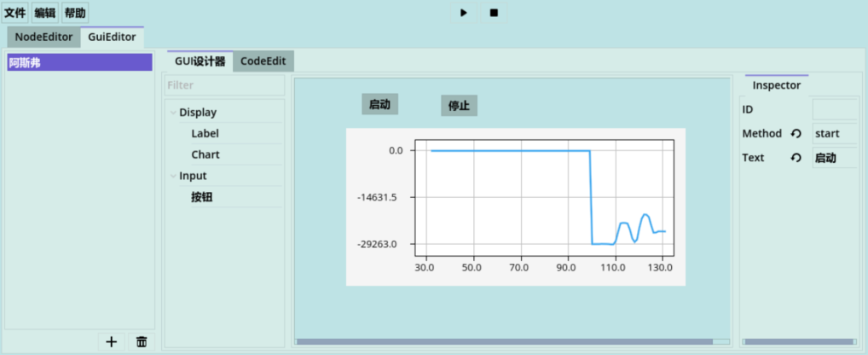Click the 启动 button on canvas
The width and height of the screenshot is (868, 355).
pyautogui.click(x=379, y=104)
